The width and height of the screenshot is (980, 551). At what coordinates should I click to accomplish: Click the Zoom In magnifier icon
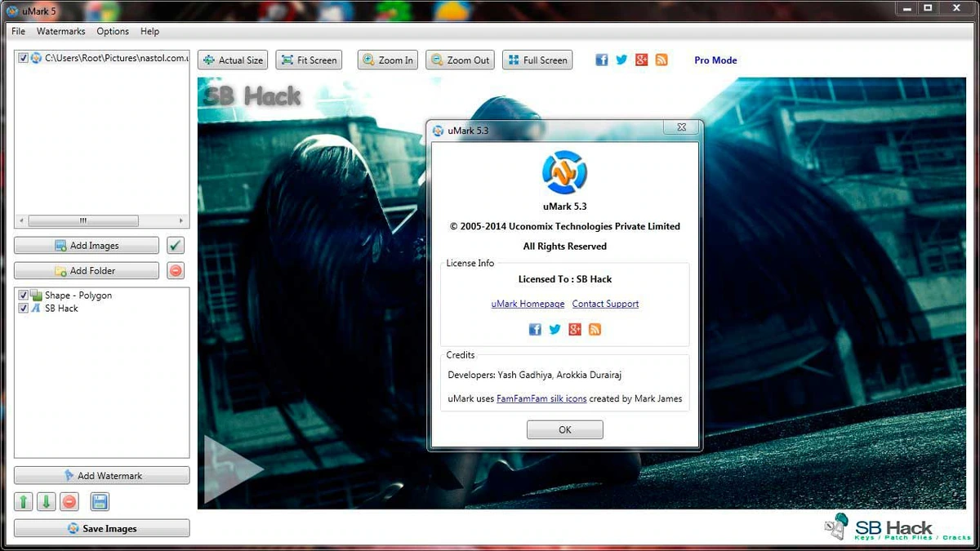(x=368, y=60)
